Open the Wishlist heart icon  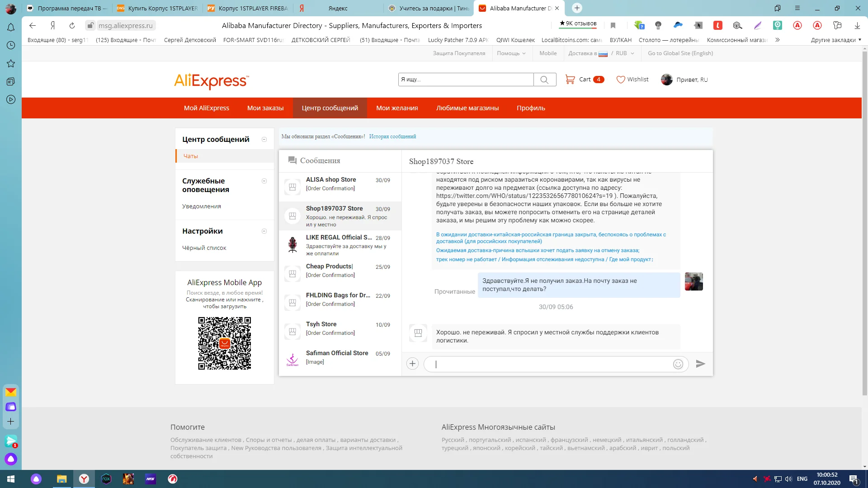pyautogui.click(x=621, y=80)
